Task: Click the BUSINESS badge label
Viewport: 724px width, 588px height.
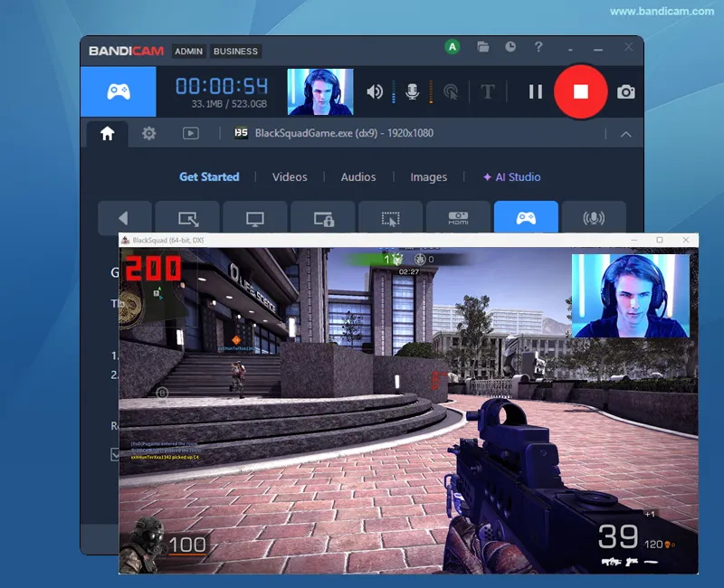Action: [235, 52]
